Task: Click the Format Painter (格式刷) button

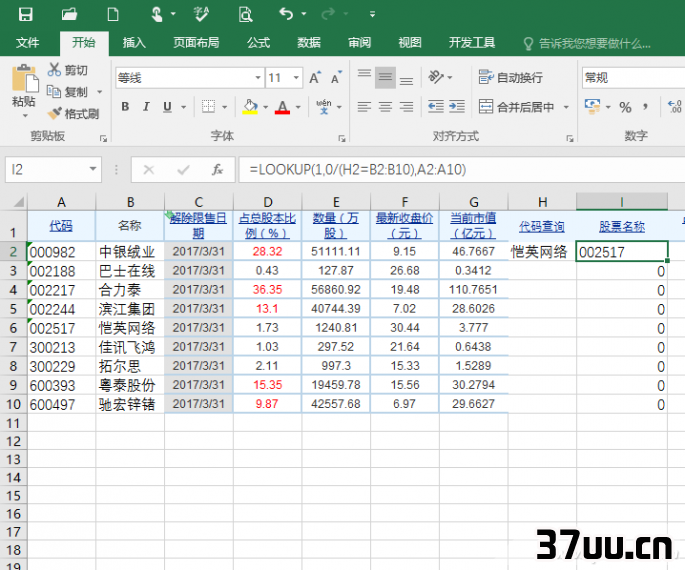Action: click(x=73, y=114)
